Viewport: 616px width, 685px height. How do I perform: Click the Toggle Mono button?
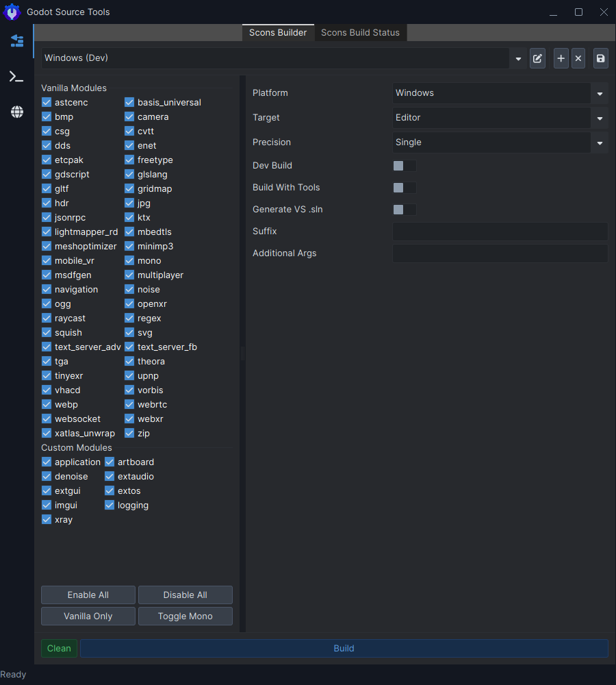185,616
